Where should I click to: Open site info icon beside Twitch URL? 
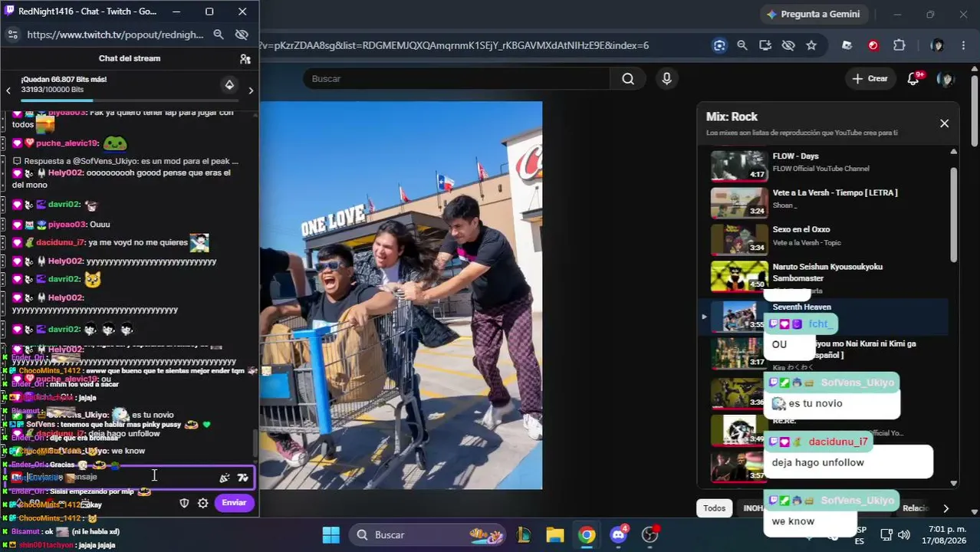coord(12,34)
